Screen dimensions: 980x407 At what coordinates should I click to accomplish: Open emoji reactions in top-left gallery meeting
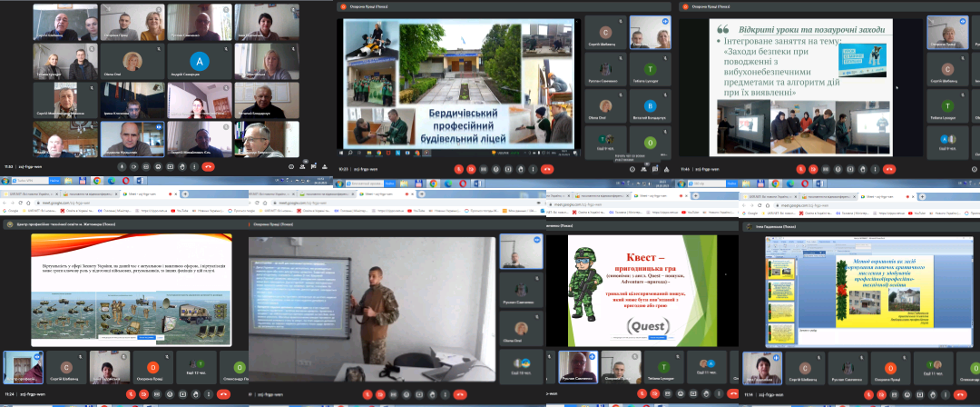(x=158, y=167)
